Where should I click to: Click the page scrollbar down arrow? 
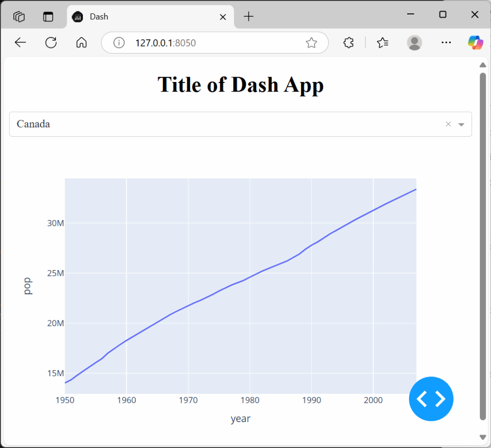pos(483,436)
